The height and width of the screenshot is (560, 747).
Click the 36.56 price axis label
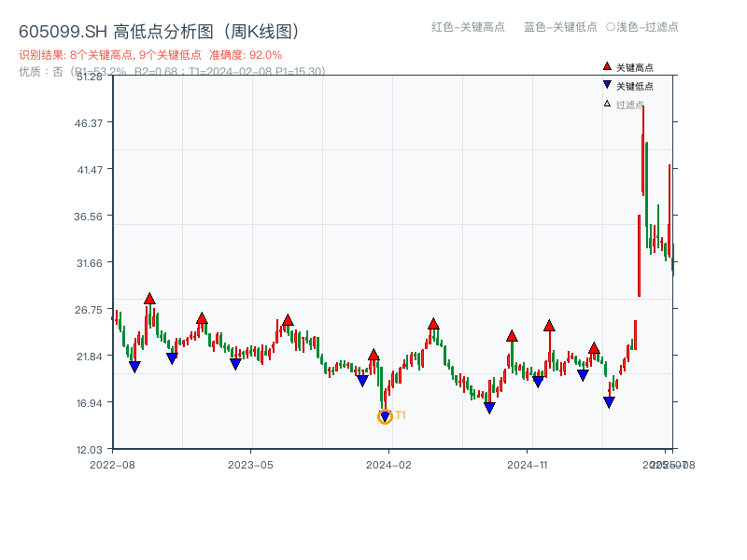(x=88, y=217)
